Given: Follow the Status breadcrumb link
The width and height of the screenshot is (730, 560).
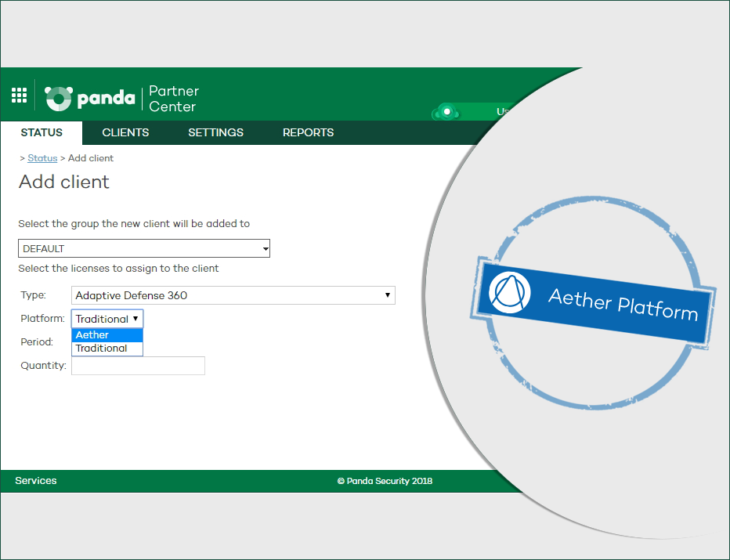Looking at the screenshot, I should [x=42, y=158].
